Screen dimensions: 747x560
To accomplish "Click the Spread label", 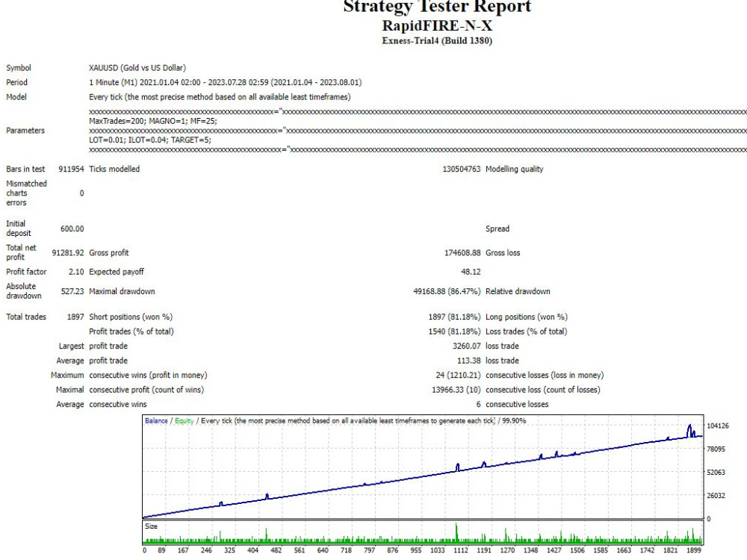I will [498, 229].
